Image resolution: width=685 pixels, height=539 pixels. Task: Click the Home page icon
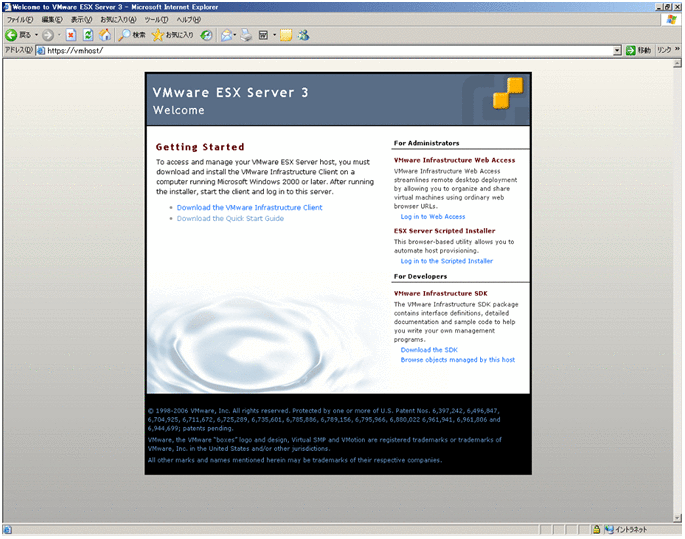pos(105,35)
